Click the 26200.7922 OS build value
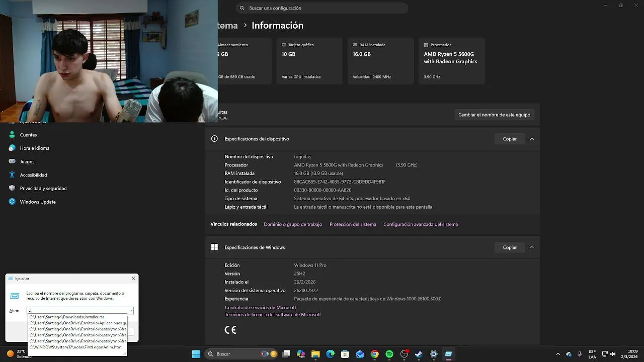This screenshot has height=362, width=644. 306,291
